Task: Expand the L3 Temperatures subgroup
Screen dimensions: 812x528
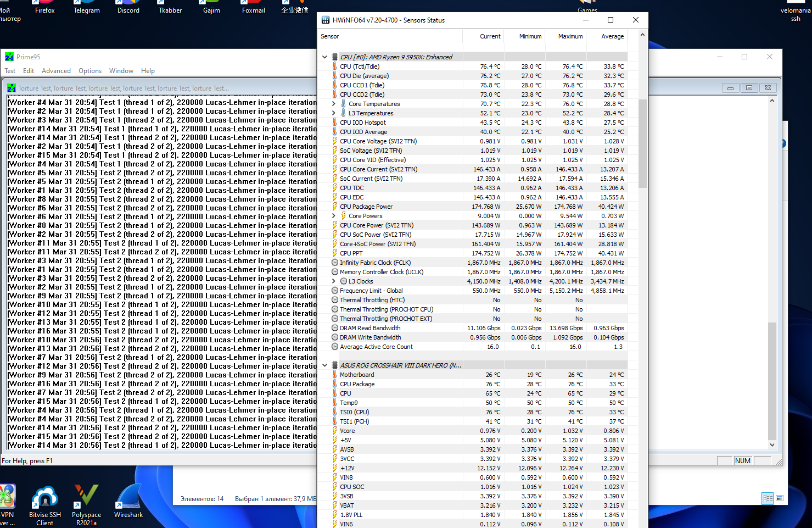Action: (x=333, y=113)
